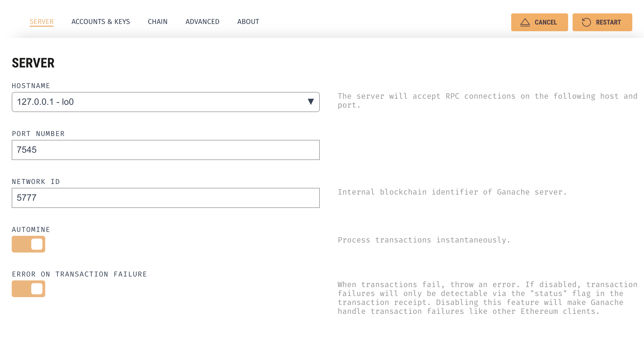Click the Network ID field showing 5777

pos(166,198)
